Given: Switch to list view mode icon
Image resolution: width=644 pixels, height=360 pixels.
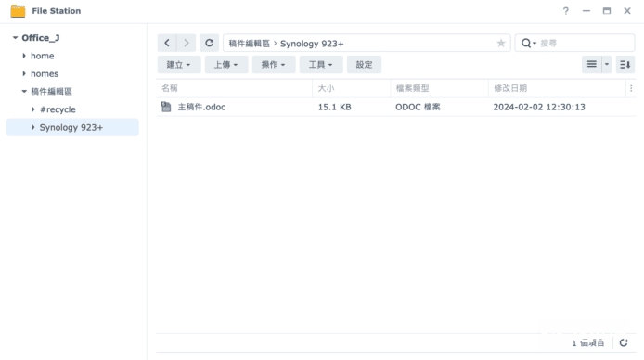Looking at the screenshot, I should pos(591,64).
